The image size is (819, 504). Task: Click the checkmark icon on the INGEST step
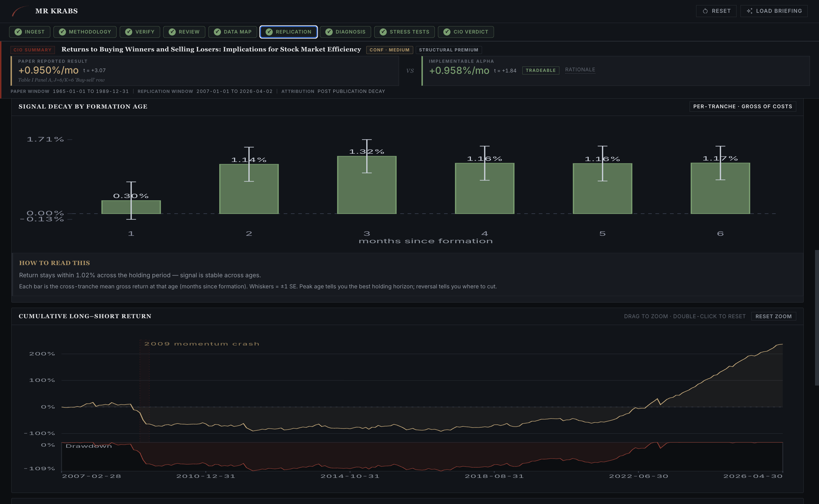point(18,32)
